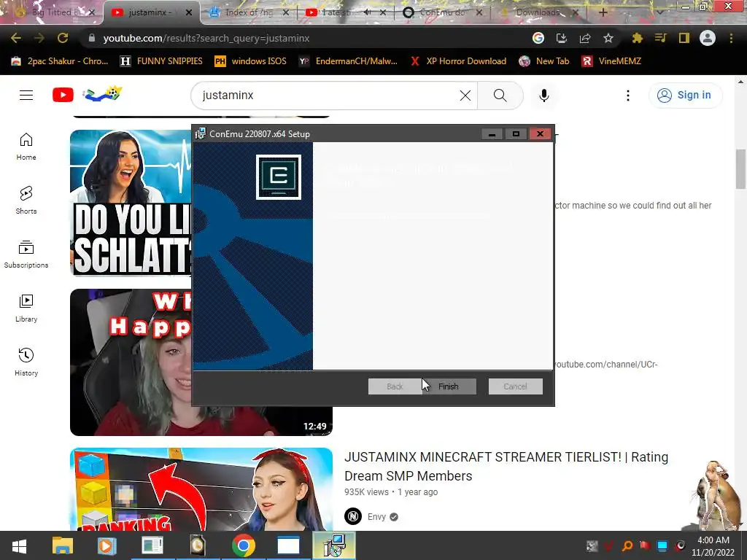Screen dimensions: 747x560
Task: Open the DO YOU LIKE SCHLATT video thumbnail
Action: [x=131, y=203]
